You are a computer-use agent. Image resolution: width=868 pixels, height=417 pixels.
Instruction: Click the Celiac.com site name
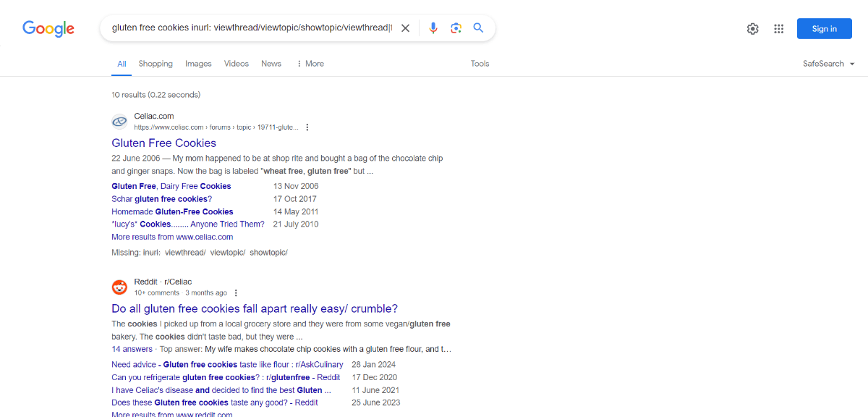click(x=154, y=116)
